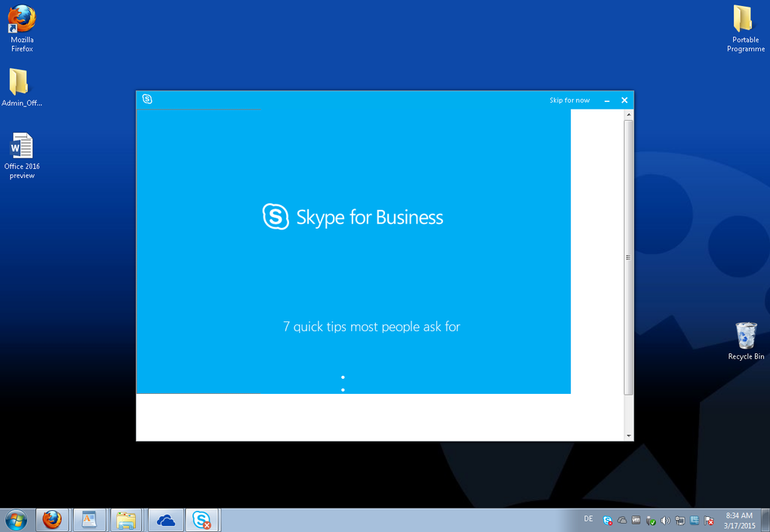The width and height of the screenshot is (770, 532).
Task: Click the blue square tray icon
Action: click(695, 520)
